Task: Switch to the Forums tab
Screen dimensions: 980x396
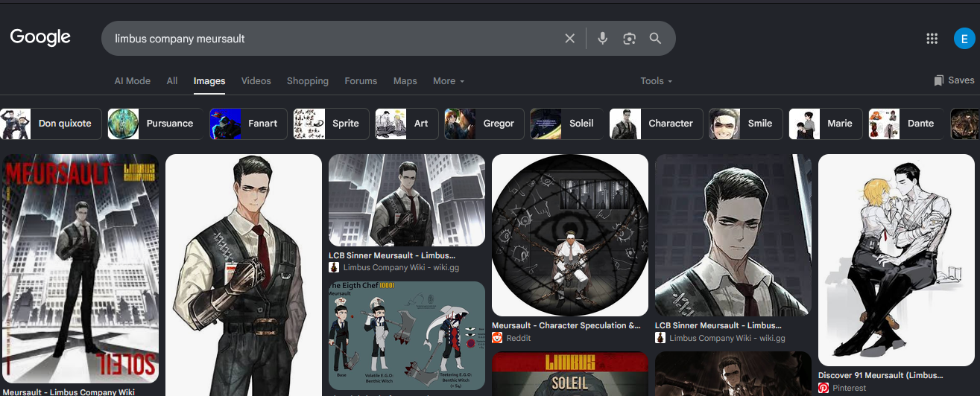Action: [361, 80]
